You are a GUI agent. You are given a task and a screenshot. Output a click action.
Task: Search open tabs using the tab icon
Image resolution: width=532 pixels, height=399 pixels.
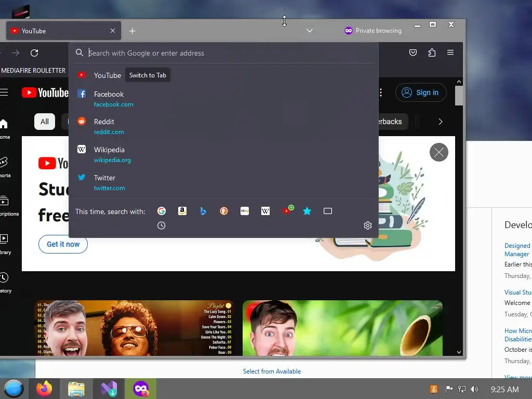click(x=328, y=211)
